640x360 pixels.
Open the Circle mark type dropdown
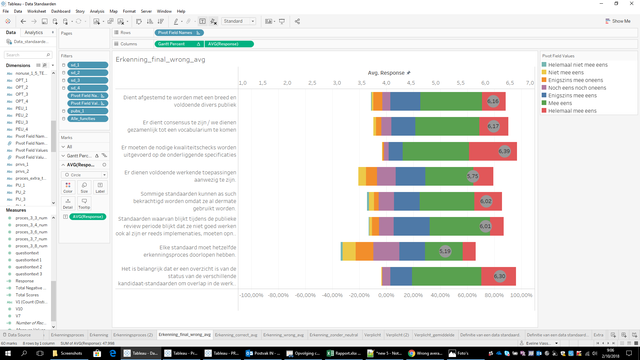84,175
